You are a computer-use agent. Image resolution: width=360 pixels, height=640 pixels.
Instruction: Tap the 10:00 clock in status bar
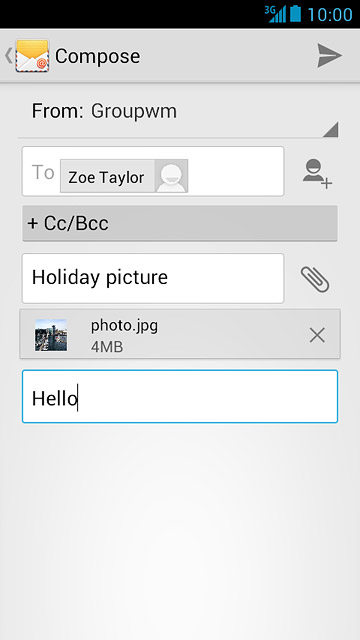(x=330, y=14)
